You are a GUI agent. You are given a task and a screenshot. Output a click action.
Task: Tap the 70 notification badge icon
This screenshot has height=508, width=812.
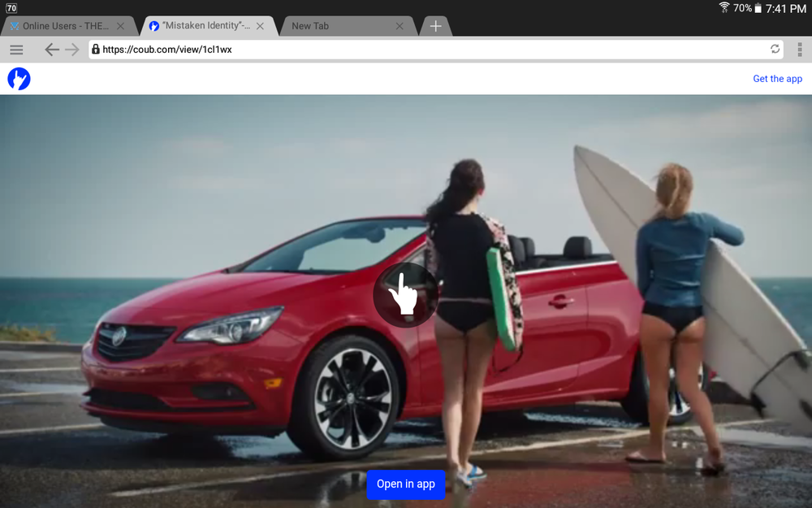click(x=11, y=8)
